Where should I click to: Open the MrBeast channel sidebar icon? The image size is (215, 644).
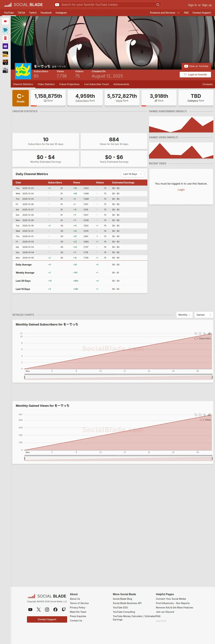pyautogui.click(x=5, y=30)
